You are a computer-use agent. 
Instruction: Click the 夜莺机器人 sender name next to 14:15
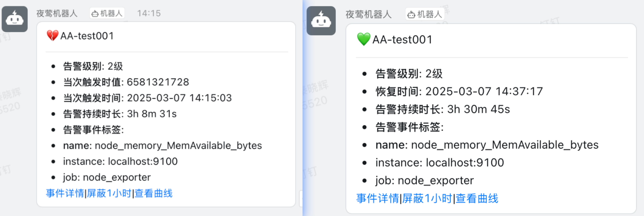(57, 13)
